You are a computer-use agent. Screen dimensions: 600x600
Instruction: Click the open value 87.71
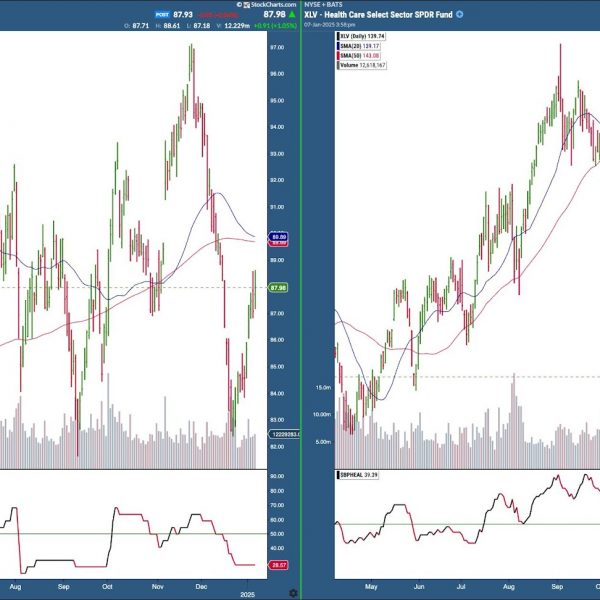(140, 26)
